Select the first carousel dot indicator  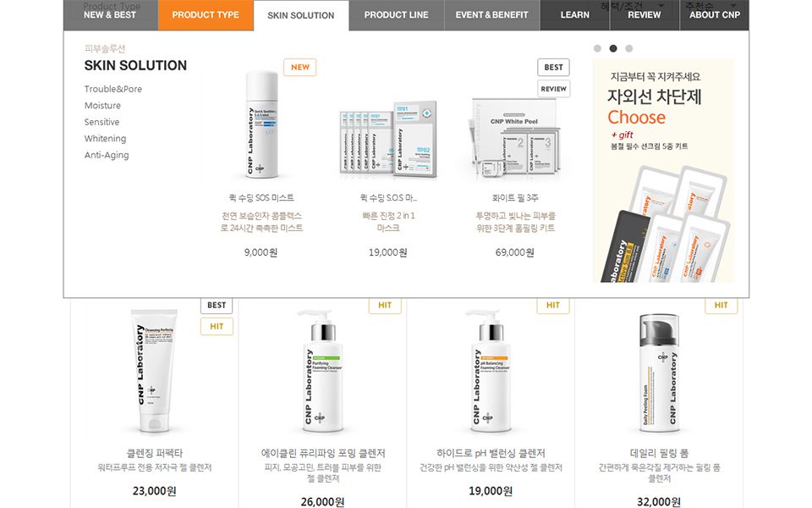(x=597, y=48)
